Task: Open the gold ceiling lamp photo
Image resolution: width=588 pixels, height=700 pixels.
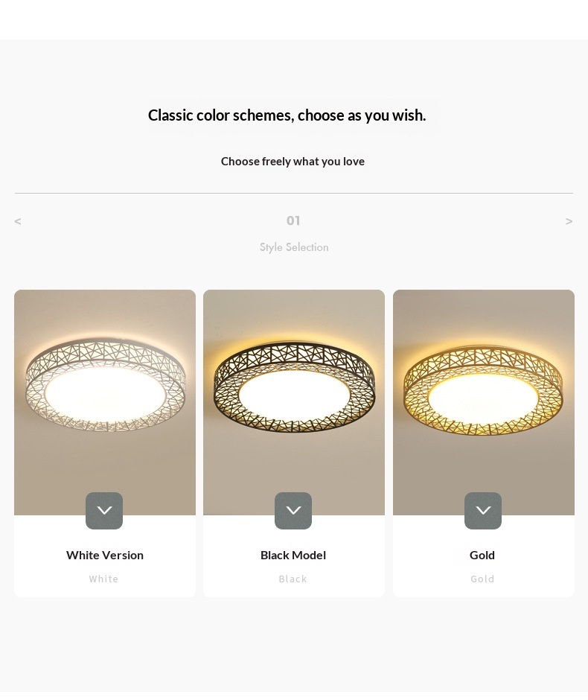Action: (x=484, y=395)
